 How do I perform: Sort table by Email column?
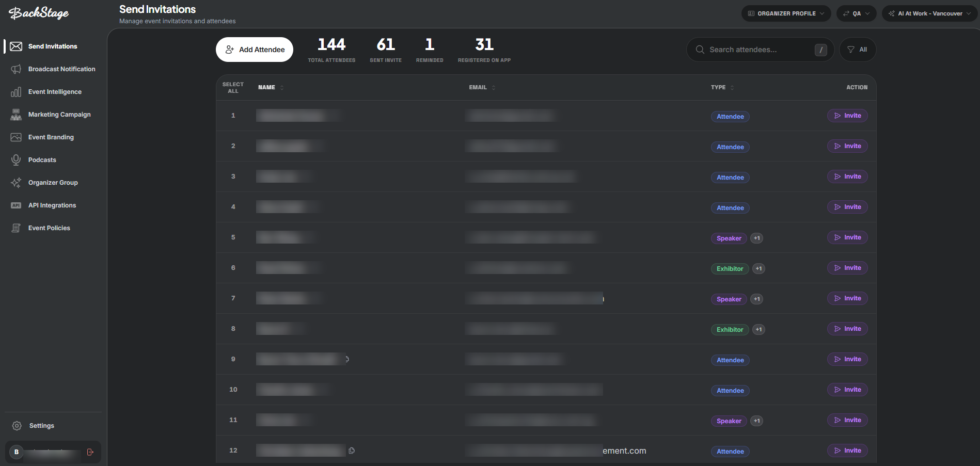pos(482,88)
